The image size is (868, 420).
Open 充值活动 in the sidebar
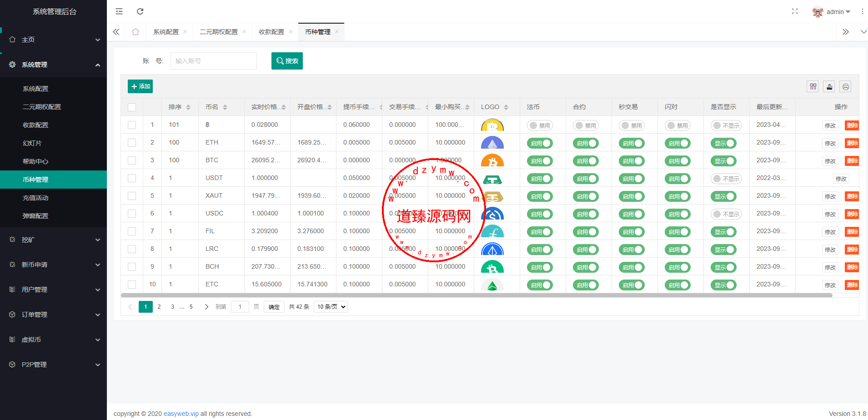pyautogui.click(x=54, y=198)
